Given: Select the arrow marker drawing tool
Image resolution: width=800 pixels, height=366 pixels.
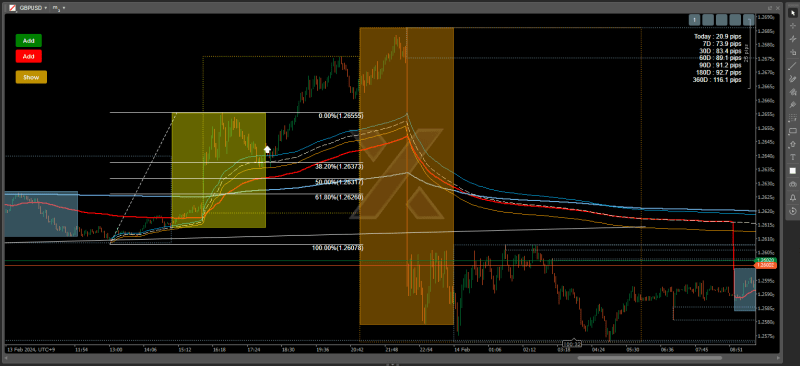Looking at the screenshot, I should (x=792, y=144).
